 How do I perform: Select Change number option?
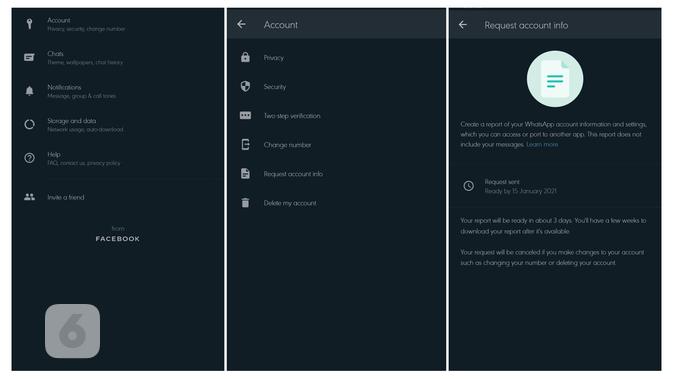336,145
